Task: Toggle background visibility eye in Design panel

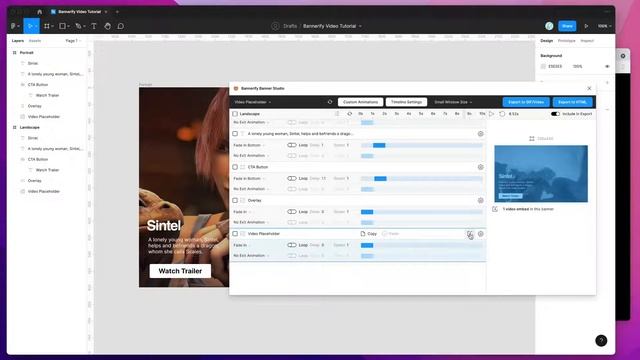Action: click(607, 67)
